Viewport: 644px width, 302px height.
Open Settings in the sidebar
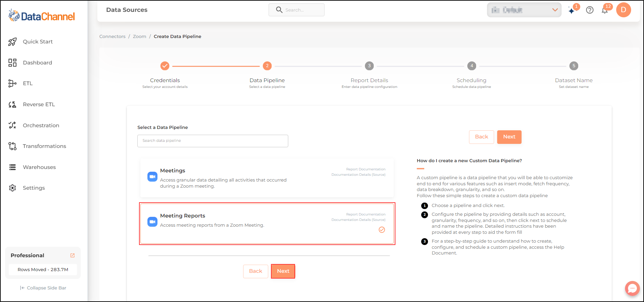34,188
